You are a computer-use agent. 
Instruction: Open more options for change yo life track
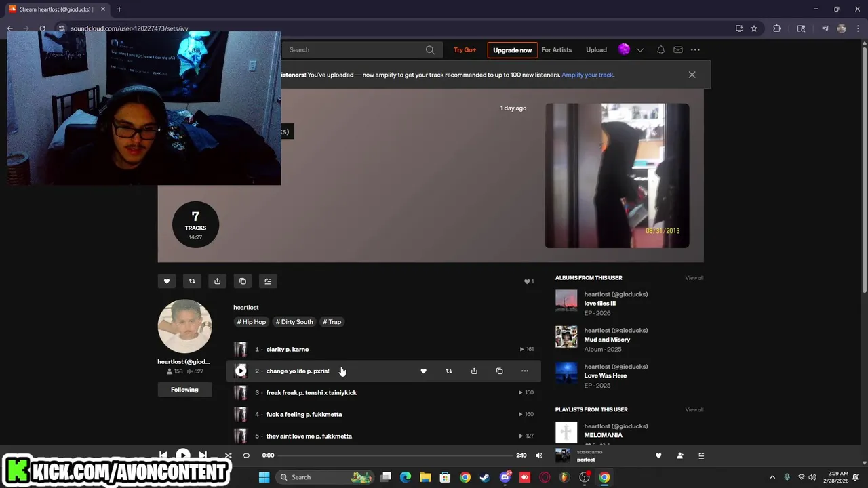pos(524,371)
